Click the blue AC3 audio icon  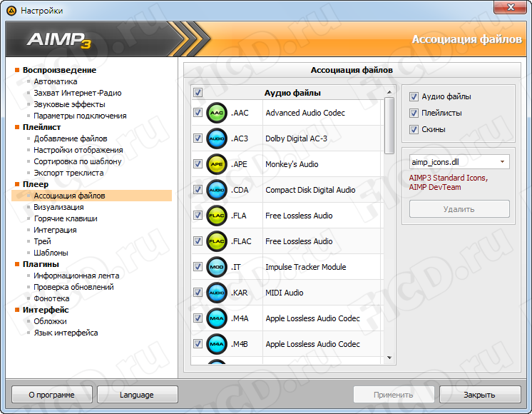click(217, 138)
